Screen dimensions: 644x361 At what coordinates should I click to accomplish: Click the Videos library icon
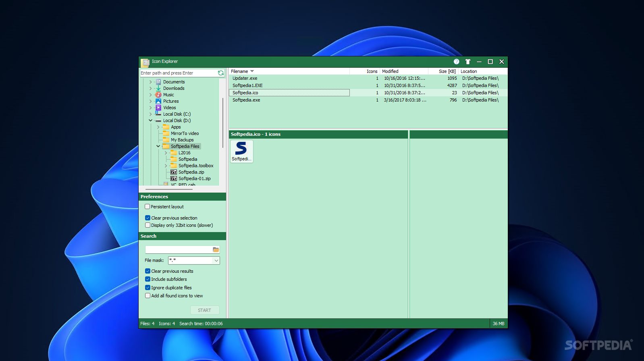(158, 108)
